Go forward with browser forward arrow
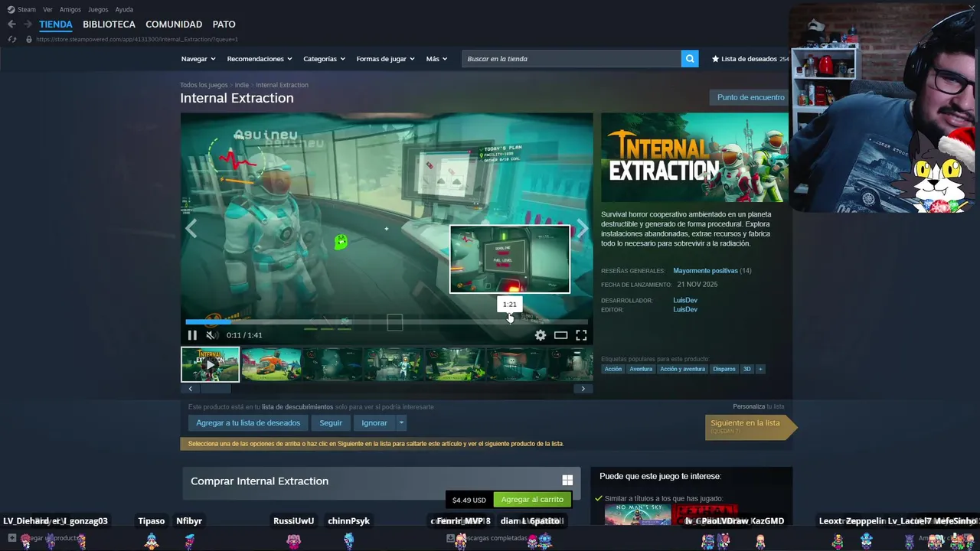 (28, 24)
